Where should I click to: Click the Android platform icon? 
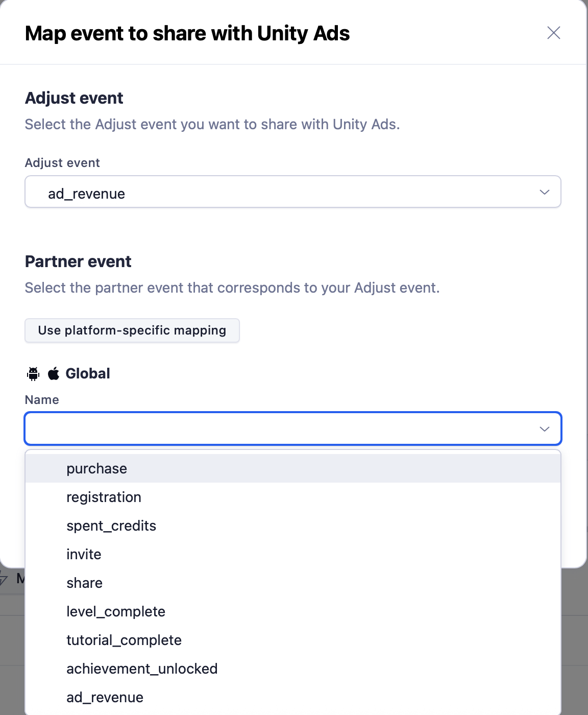[33, 374]
